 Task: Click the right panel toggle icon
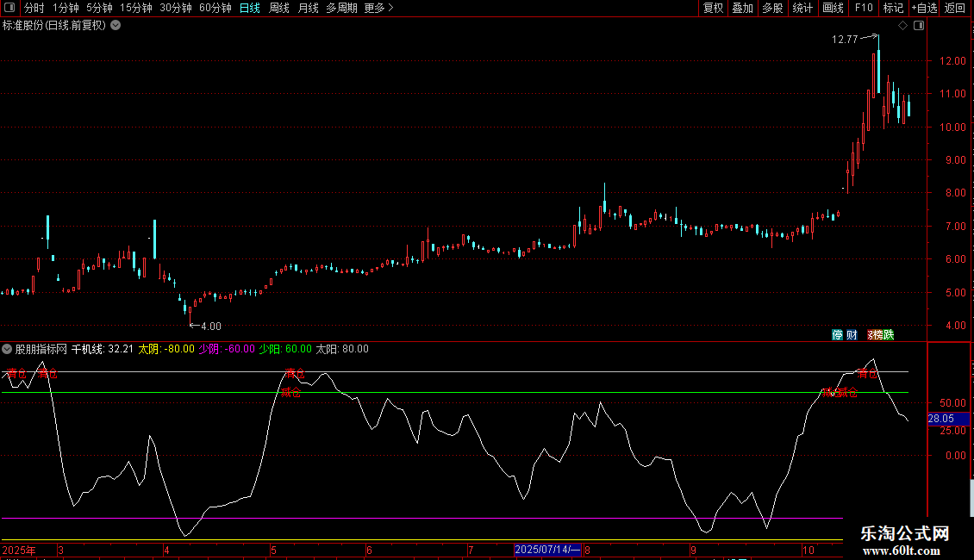click(x=919, y=26)
